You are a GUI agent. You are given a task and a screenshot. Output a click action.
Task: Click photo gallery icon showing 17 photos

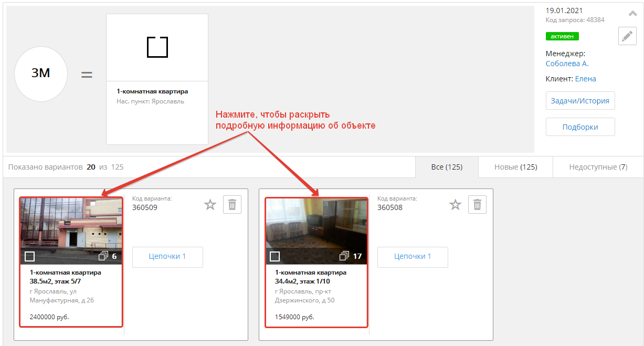click(345, 256)
